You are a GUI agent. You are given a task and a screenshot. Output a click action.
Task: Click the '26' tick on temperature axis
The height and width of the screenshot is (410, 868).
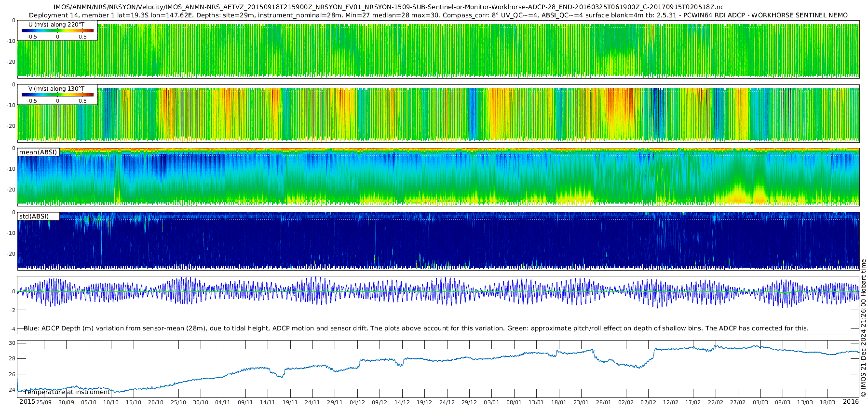(13, 374)
